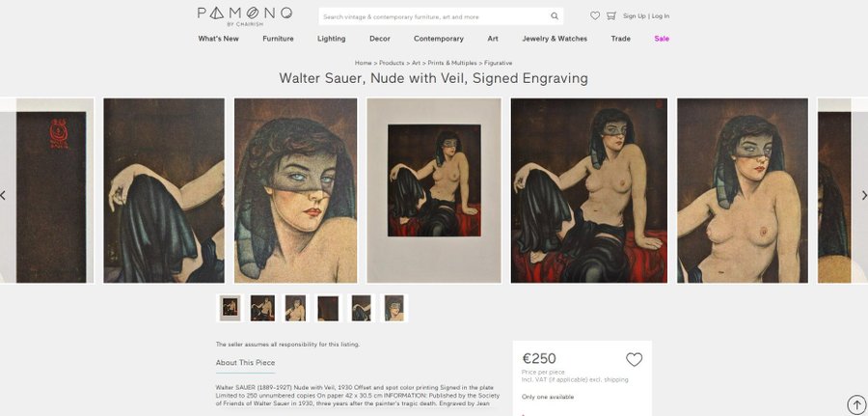Show next gallery images with right arrow
Screen dimensions: 868x416
863,195
